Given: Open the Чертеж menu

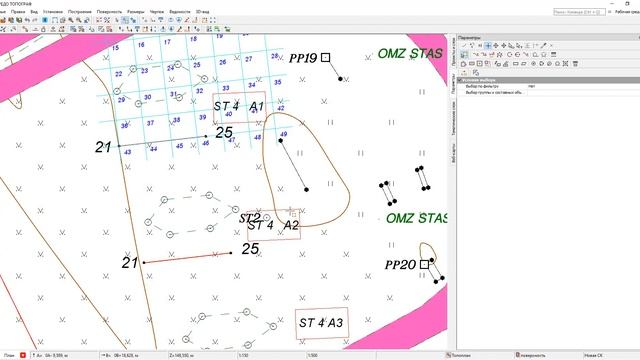Looking at the screenshot, I should point(157,12).
